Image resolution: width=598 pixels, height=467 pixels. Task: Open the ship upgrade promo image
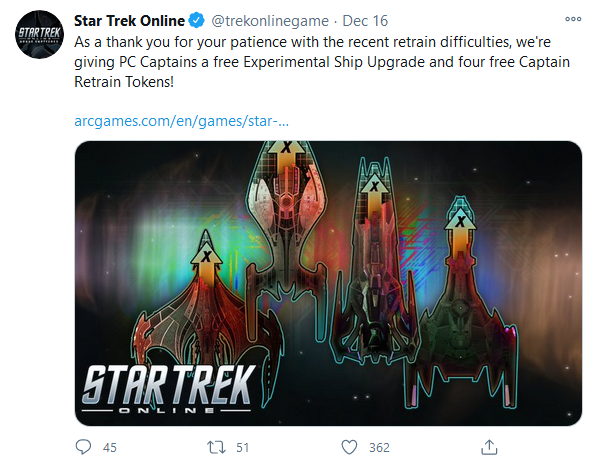(x=328, y=283)
